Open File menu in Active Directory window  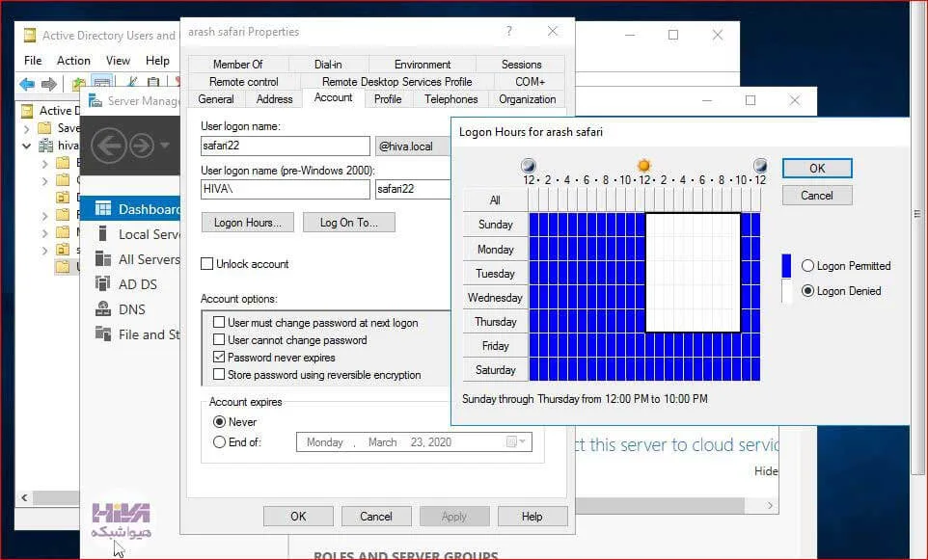coord(33,61)
